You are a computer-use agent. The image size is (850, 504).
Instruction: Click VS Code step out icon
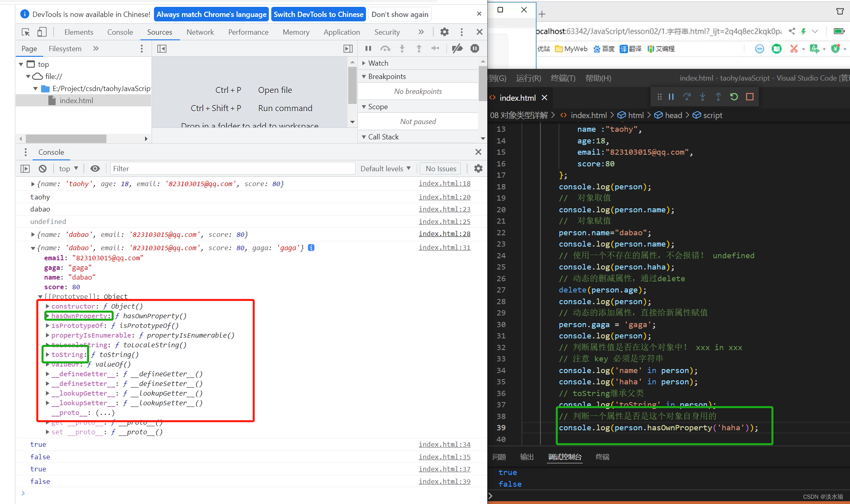[x=718, y=97]
